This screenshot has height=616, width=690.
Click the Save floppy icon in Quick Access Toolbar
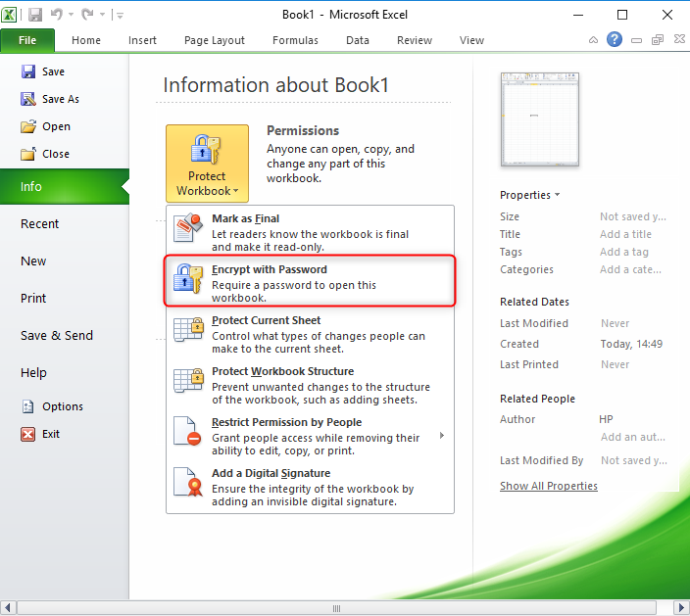pyautogui.click(x=35, y=15)
